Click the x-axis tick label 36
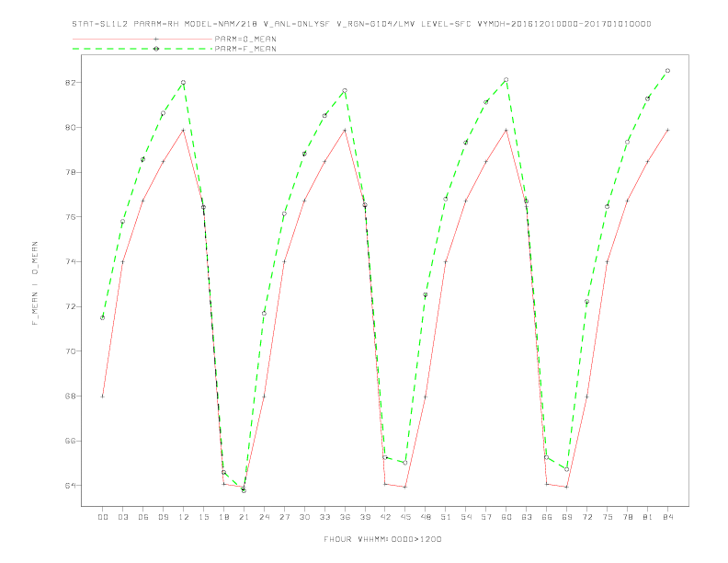The height and width of the screenshot is (563, 728). click(x=345, y=517)
